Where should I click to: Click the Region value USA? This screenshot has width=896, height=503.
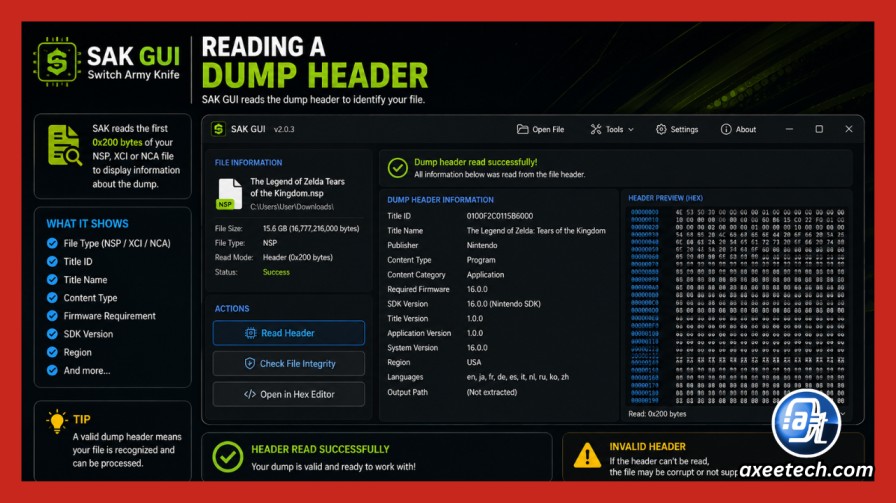474,362
